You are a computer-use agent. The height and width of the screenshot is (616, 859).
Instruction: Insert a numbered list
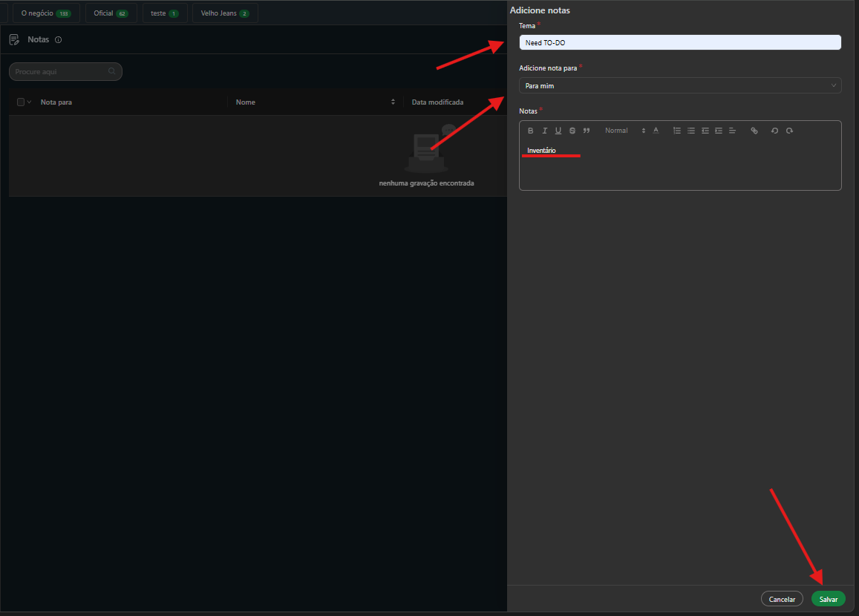pos(676,131)
